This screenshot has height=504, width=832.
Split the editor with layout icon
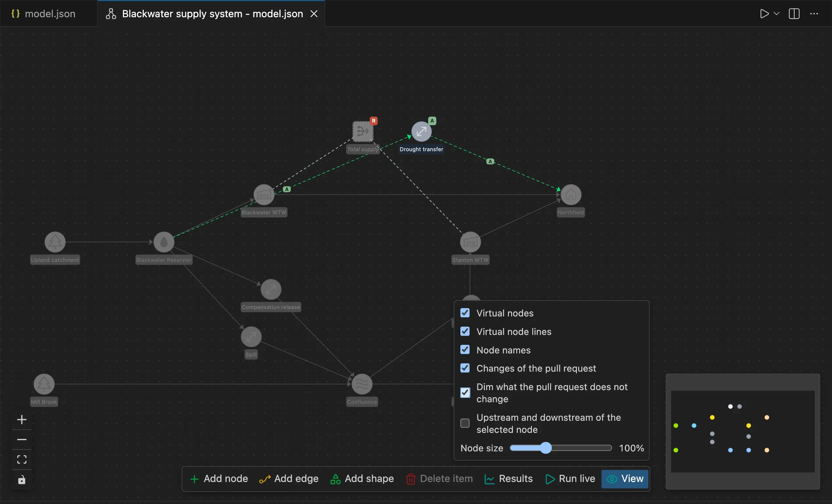[x=794, y=14]
